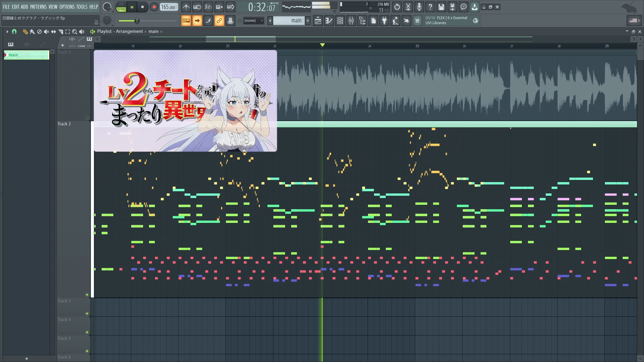Screen dimensions: 644x362
Task: Open the Channel rack icon
Action: pos(340,21)
